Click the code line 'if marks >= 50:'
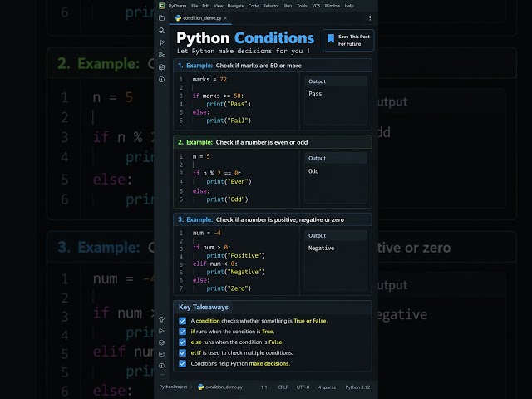 click(x=218, y=96)
